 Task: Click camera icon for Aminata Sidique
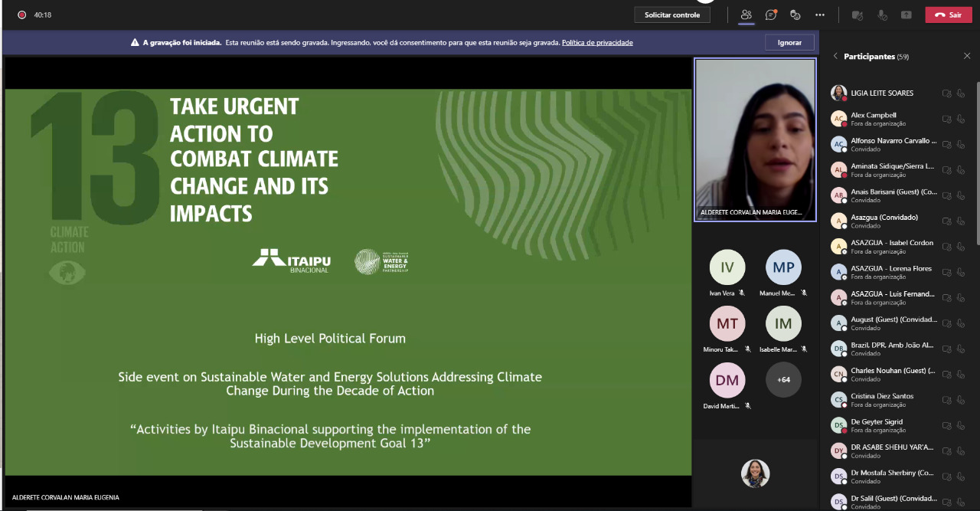coord(947,170)
